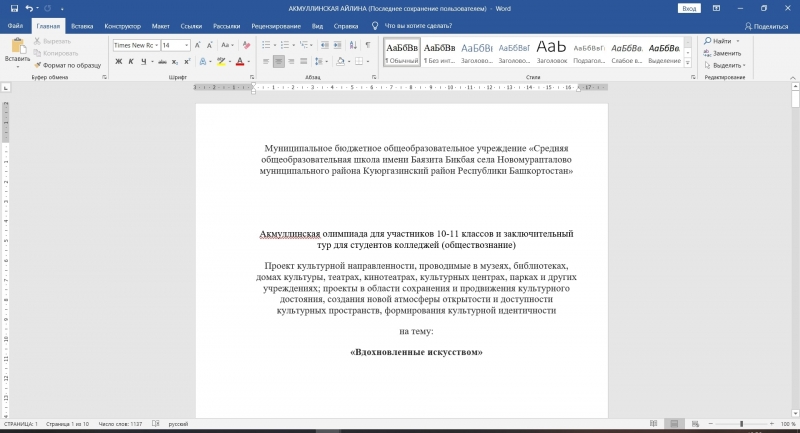Toggle bold formatting (Ж)
Viewport: 800px width, 433px height.
118,62
